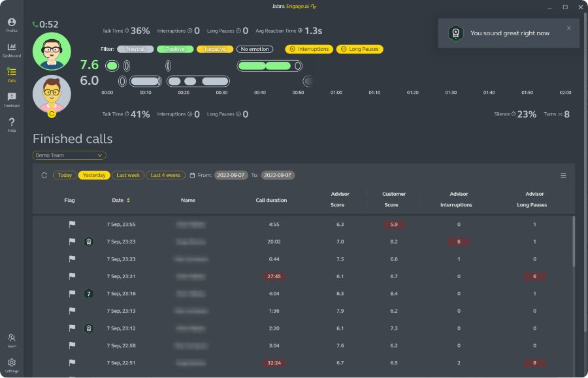Open the Feedback section in sidebar
Screen dimensions: 588x378
coord(12,99)
